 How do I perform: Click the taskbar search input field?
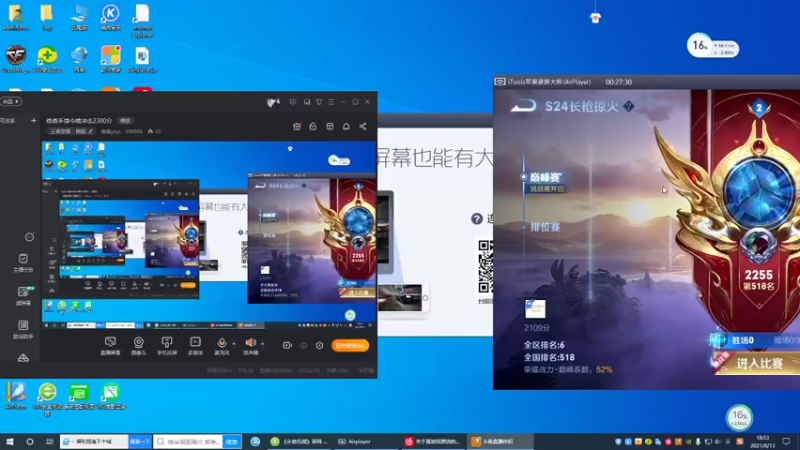[x=188, y=441]
